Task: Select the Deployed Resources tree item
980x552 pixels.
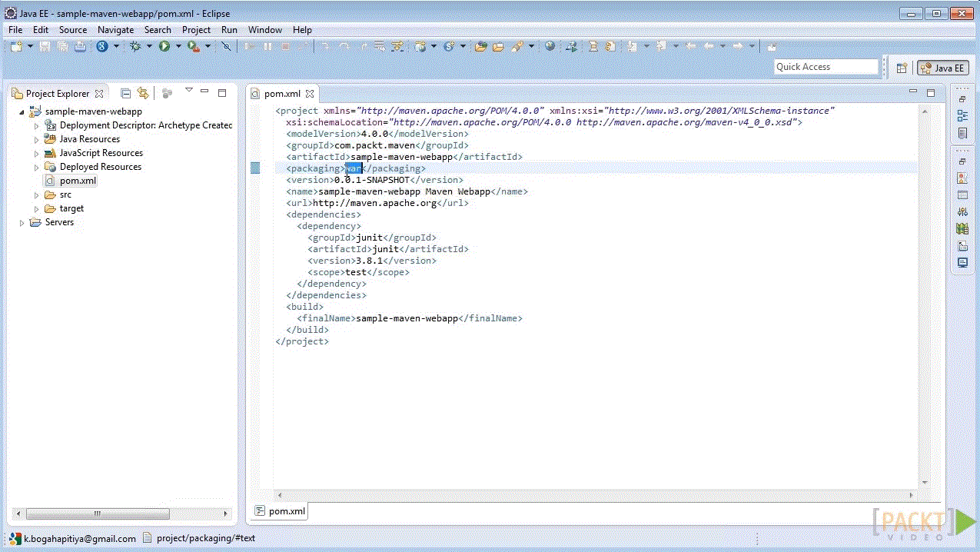Action: tap(93, 167)
